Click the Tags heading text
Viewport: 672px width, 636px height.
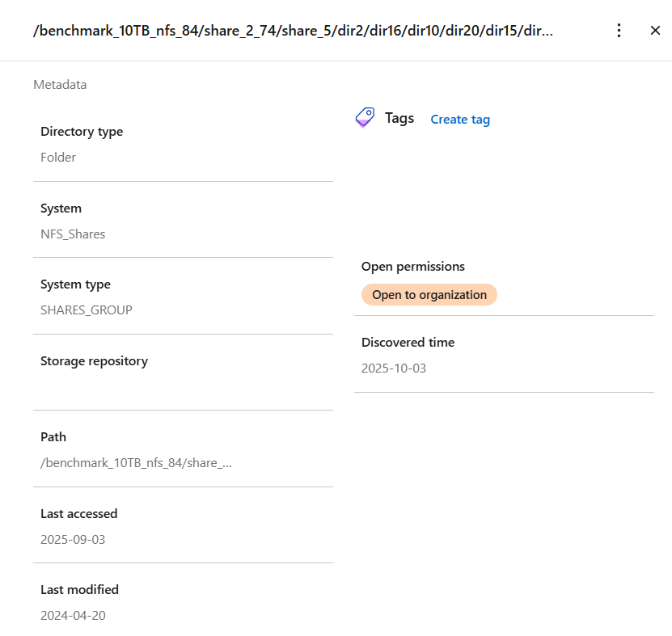click(x=399, y=118)
